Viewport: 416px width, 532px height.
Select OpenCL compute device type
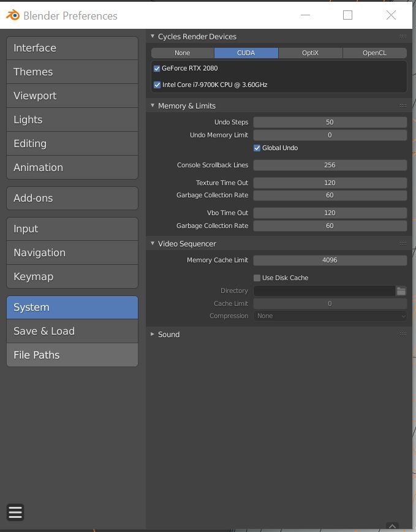coord(374,53)
